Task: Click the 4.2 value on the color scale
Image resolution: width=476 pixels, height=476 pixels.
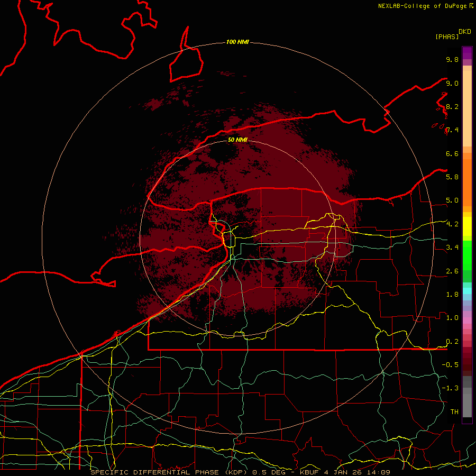Action: pyautogui.click(x=452, y=224)
